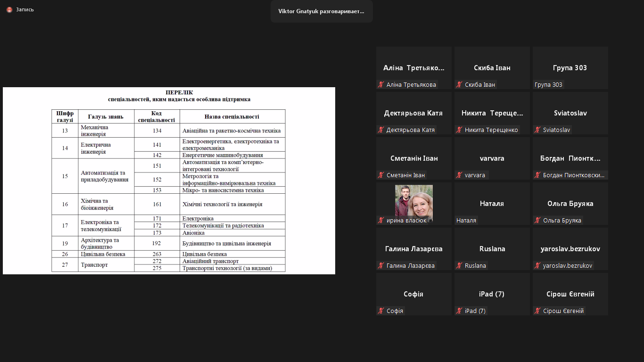Viewport: 644px width, 362px height.
Task: Click muted mic icon beside Сірош Євгеній
Action: tap(537, 311)
